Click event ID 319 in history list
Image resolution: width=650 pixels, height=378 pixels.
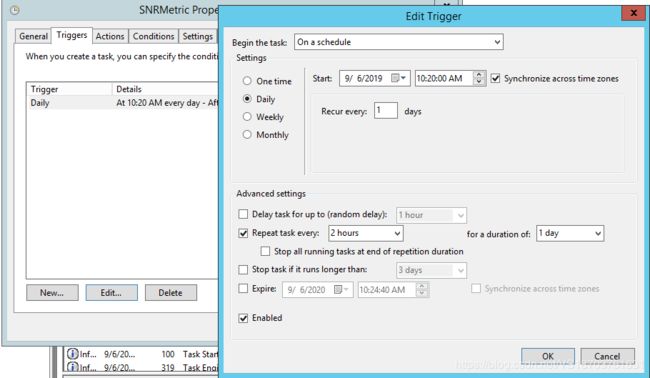click(x=168, y=367)
